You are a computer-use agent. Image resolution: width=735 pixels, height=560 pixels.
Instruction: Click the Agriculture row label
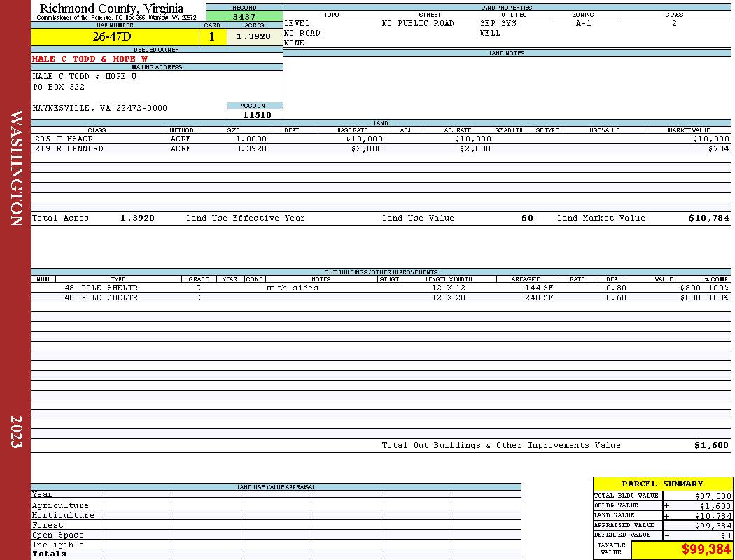pyautogui.click(x=60, y=505)
